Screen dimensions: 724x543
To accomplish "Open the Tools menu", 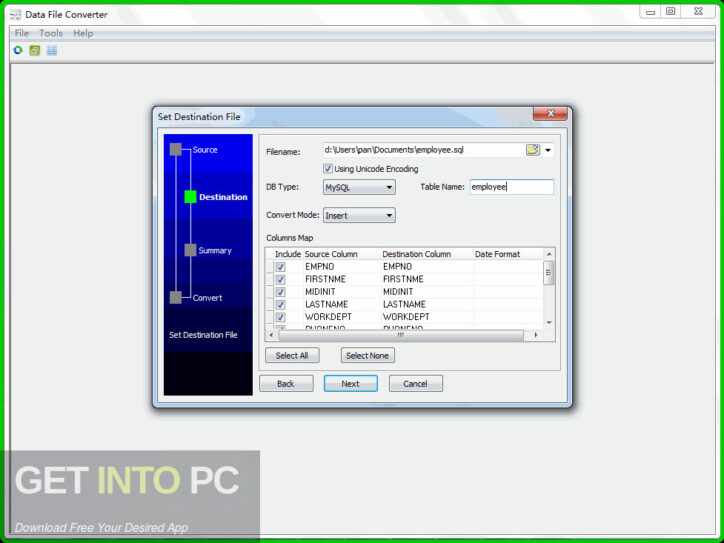I will click(51, 33).
